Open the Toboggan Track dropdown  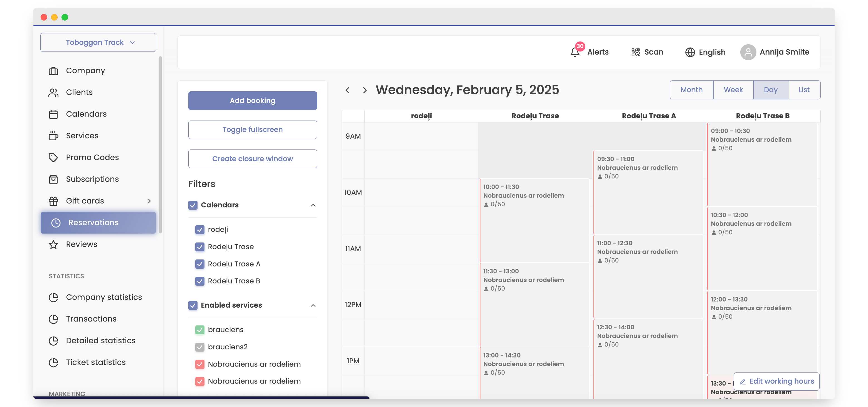(98, 43)
